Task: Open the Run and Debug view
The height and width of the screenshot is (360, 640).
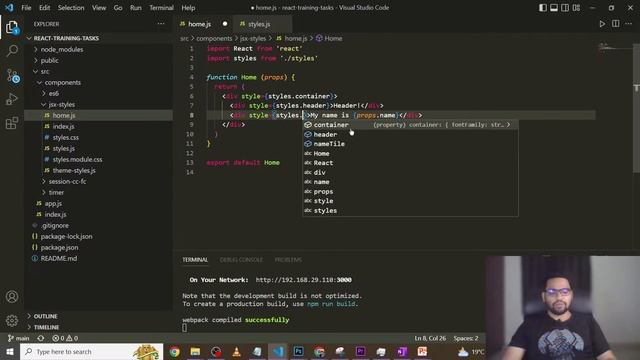Action: click(12, 99)
